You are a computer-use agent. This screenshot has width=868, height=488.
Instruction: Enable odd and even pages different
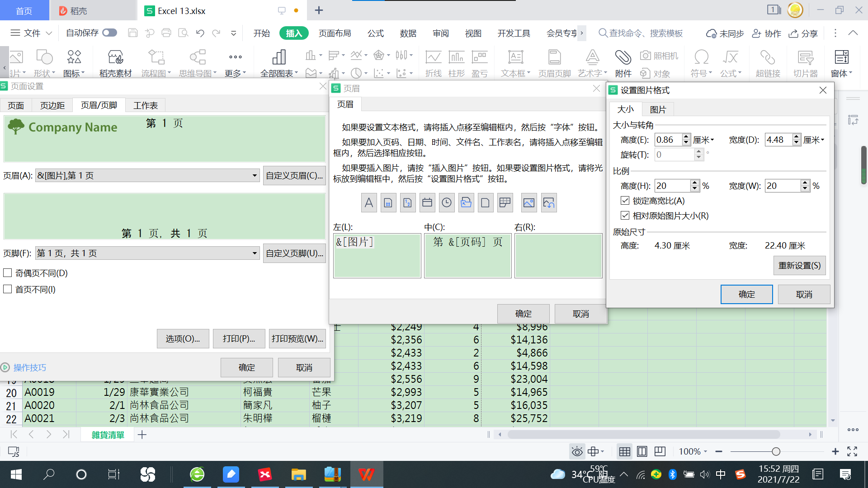coord(8,273)
